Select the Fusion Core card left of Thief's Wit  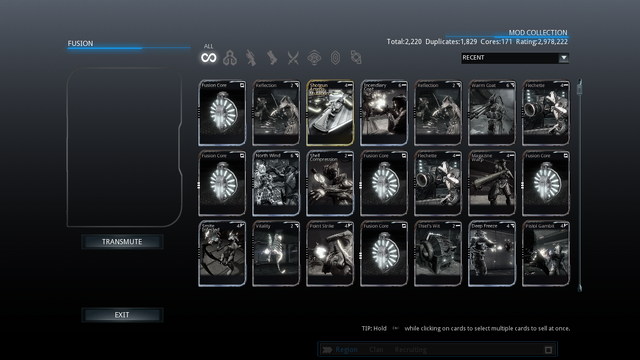(x=384, y=253)
